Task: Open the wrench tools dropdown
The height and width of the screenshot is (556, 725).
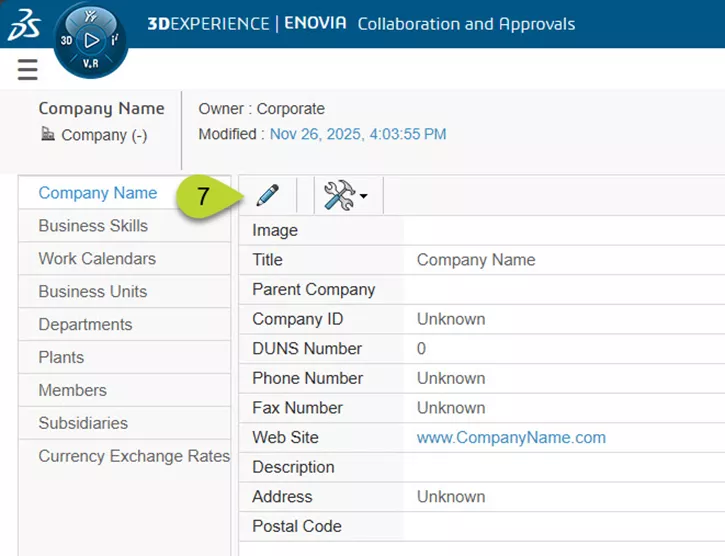Action: [x=346, y=195]
